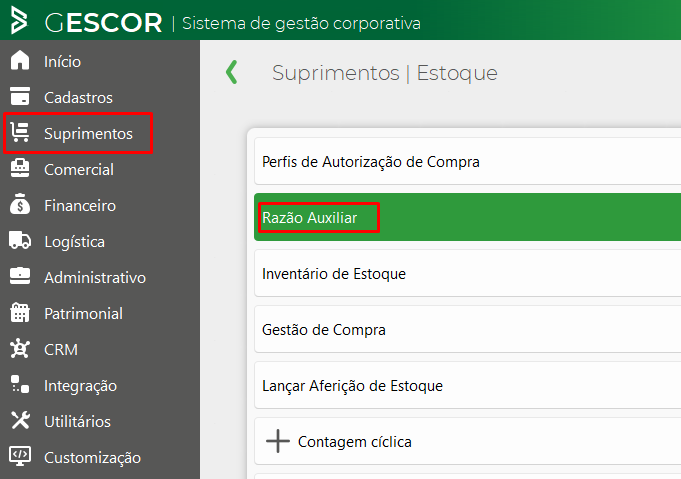Open Inventário de Estoque
Viewport: 681px width, 479px height.
(x=334, y=273)
